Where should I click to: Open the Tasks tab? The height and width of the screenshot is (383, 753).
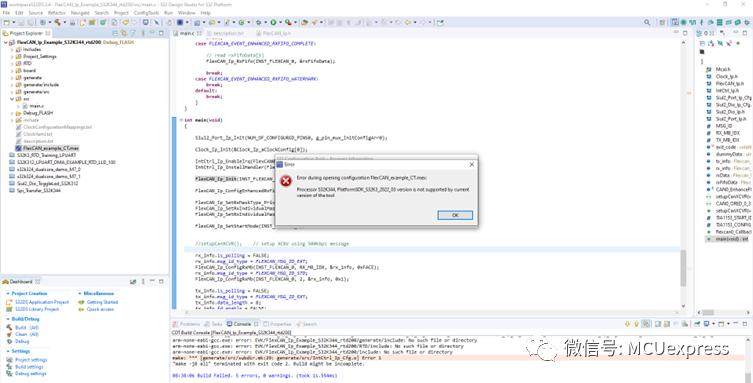click(216, 324)
